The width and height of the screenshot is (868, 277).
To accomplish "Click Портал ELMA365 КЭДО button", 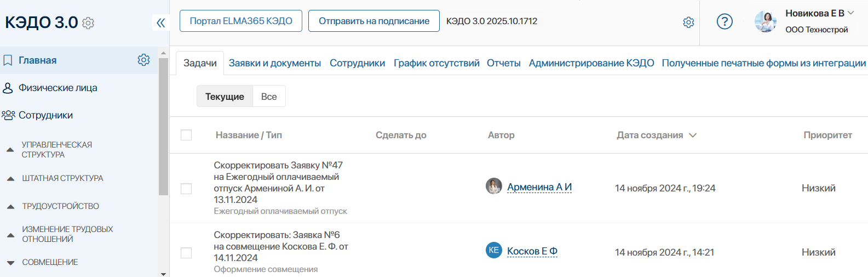I will 241,21.
